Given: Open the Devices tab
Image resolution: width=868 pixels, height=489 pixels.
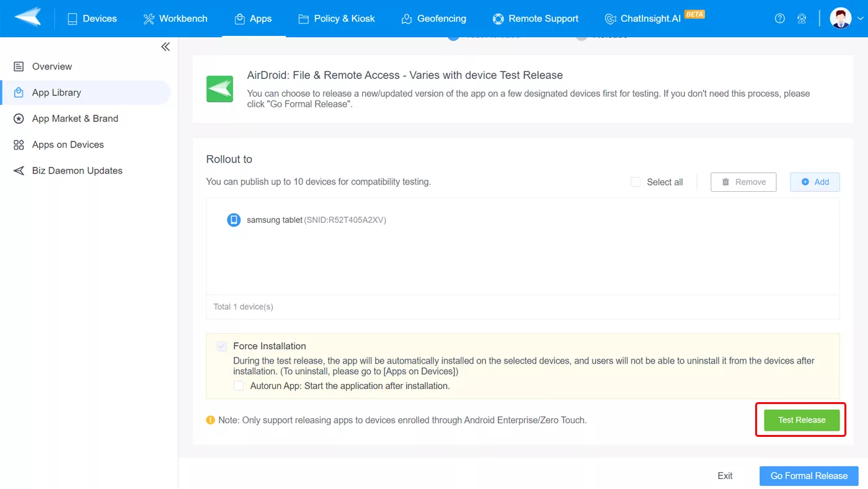Looking at the screenshot, I should (92, 19).
